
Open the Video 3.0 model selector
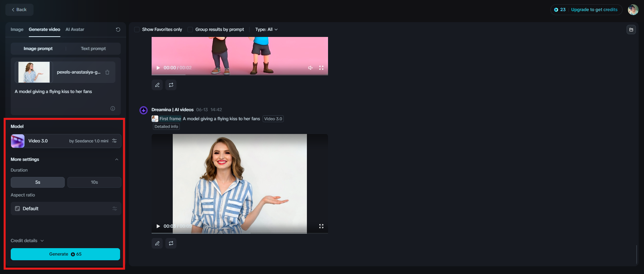point(66,141)
